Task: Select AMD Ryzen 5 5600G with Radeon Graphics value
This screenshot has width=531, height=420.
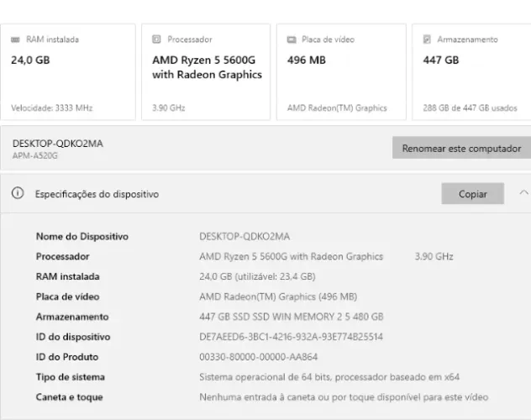Action: pos(292,256)
